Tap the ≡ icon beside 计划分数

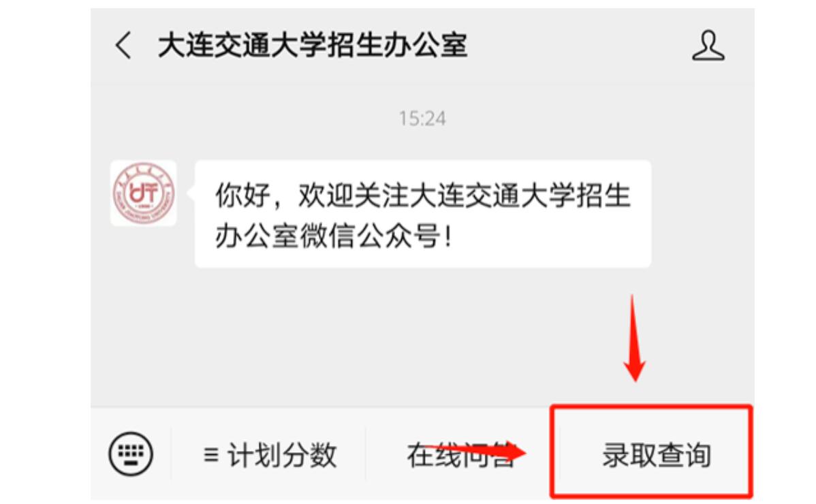[210, 454]
